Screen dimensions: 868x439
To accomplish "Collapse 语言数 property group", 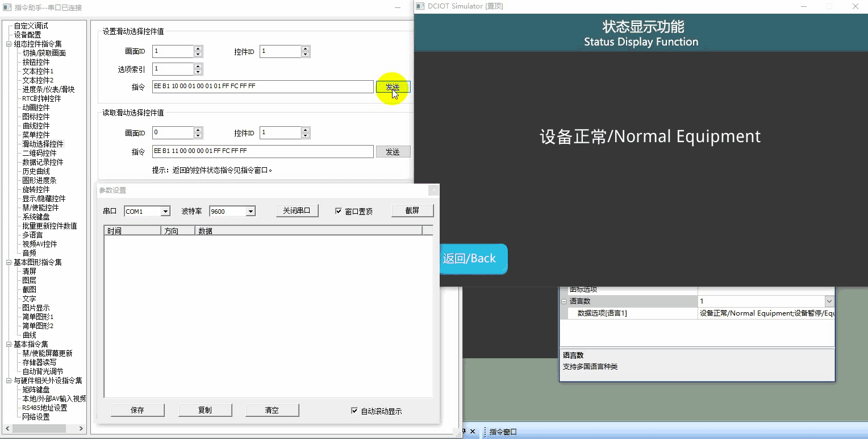I will coord(564,301).
